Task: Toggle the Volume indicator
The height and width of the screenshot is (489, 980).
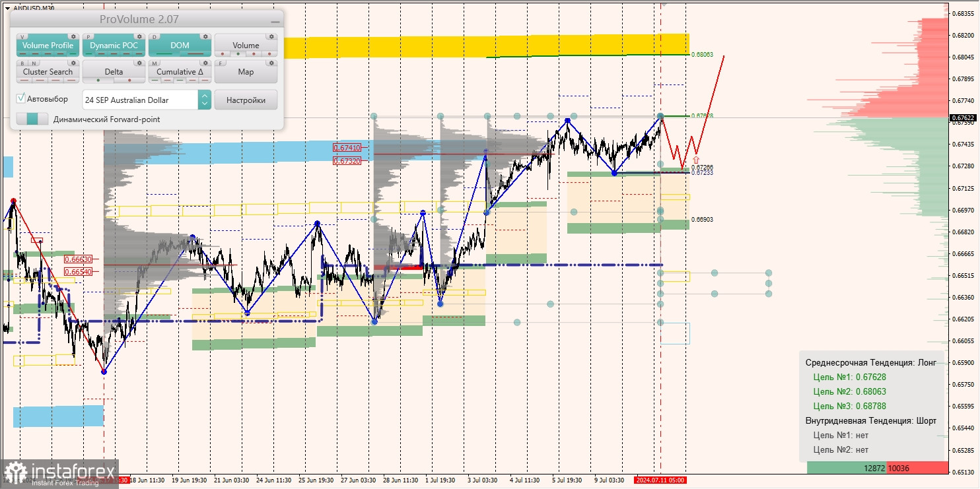Action: coord(246,46)
